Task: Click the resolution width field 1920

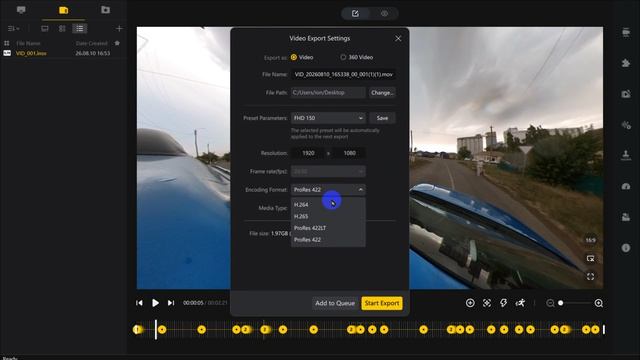Action: (308, 153)
